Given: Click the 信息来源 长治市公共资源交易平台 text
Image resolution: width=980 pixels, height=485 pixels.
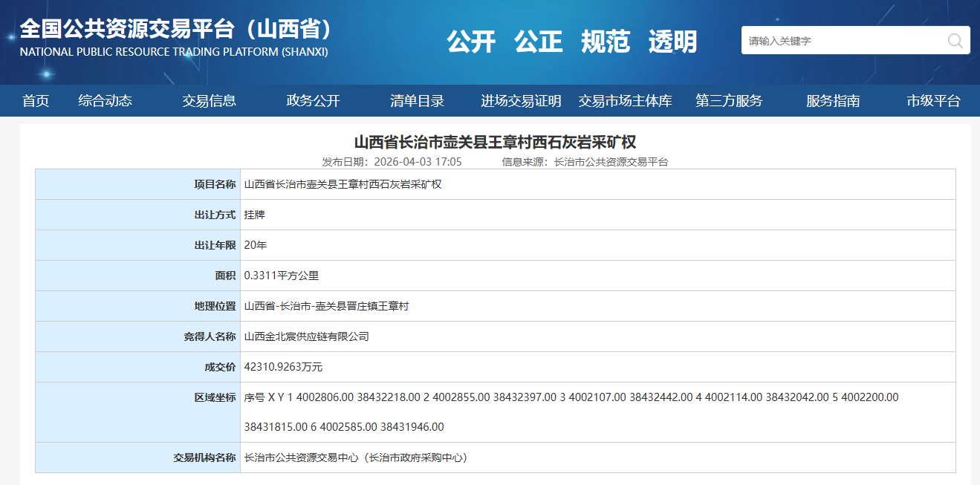Looking at the screenshot, I should pyautogui.click(x=585, y=162).
